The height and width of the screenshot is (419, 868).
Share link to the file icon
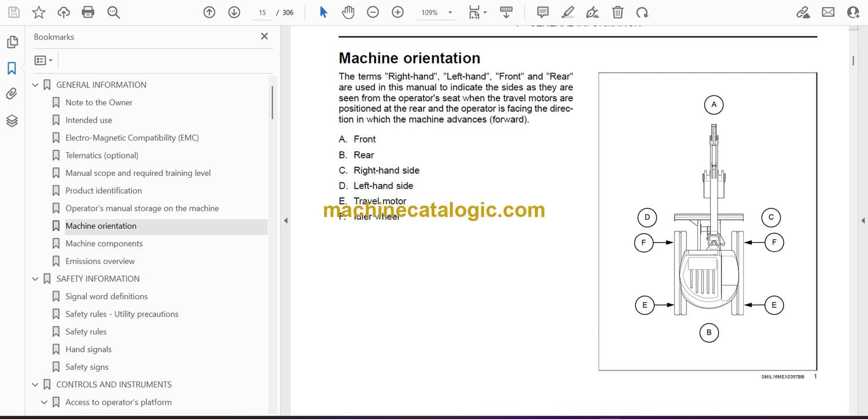(x=803, y=12)
